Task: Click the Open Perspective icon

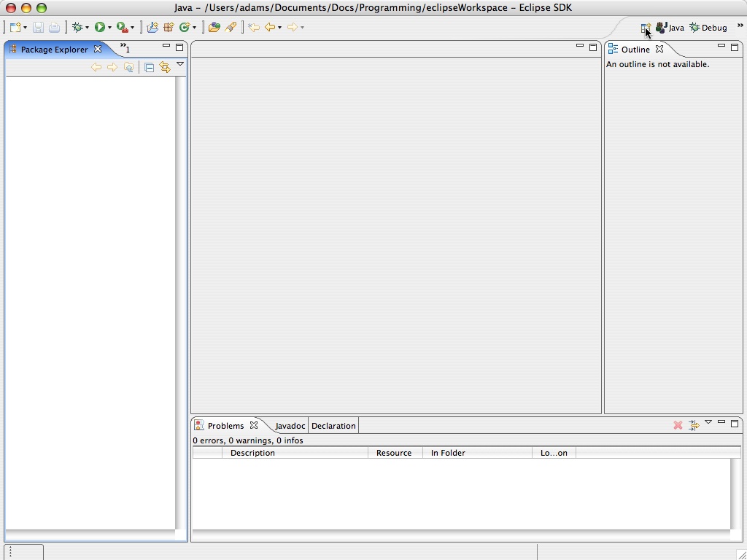Action: (646, 28)
